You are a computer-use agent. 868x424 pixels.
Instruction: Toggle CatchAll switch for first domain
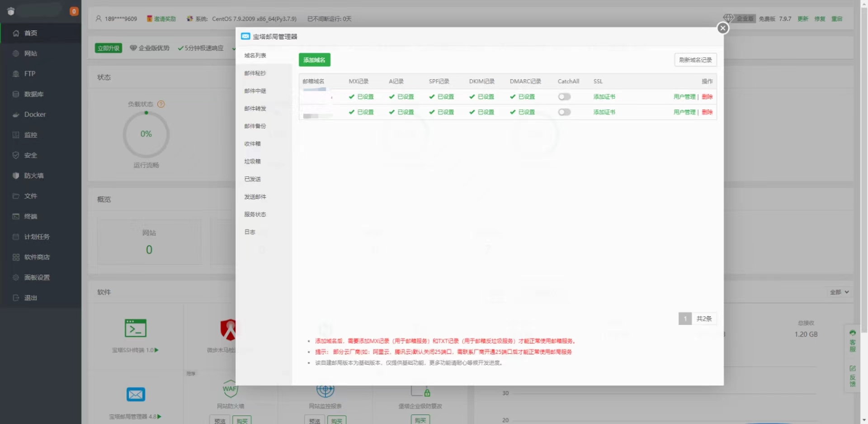point(564,97)
